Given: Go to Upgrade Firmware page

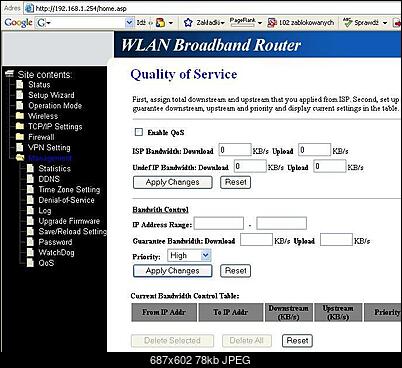Looking at the screenshot, I should click(69, 221).
